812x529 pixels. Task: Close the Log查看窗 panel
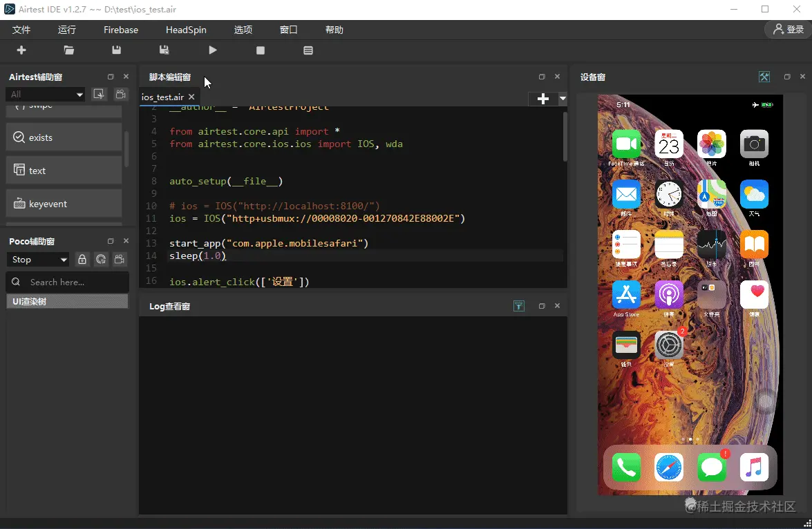[x=557, y=306]
